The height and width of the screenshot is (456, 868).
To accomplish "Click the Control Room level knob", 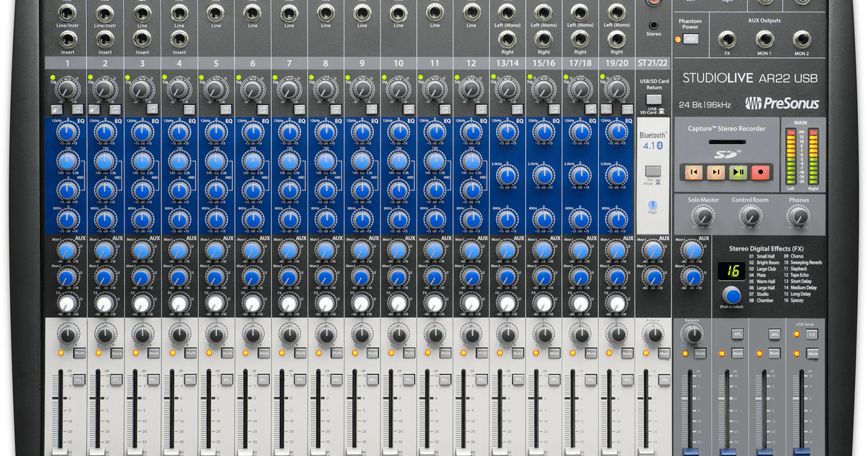I will point(751,216).
